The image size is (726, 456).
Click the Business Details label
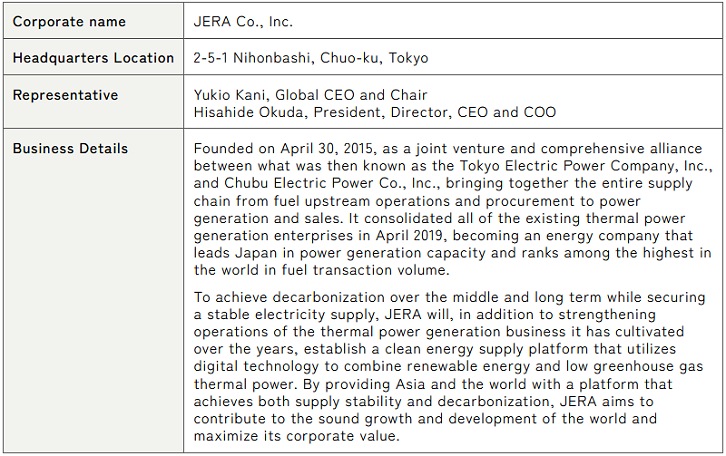[70, 149]
